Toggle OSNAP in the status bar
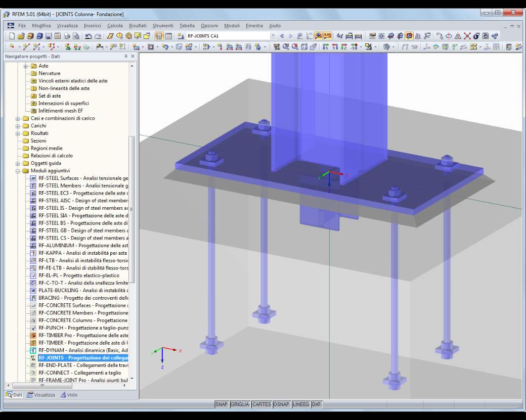 [x=281, y=404]
